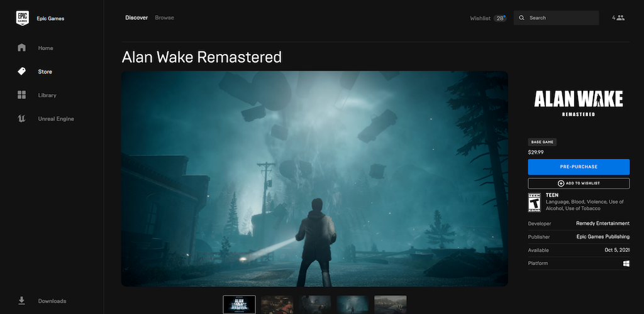
Task: Open the Library grid icon
Action: click(22, 95)
